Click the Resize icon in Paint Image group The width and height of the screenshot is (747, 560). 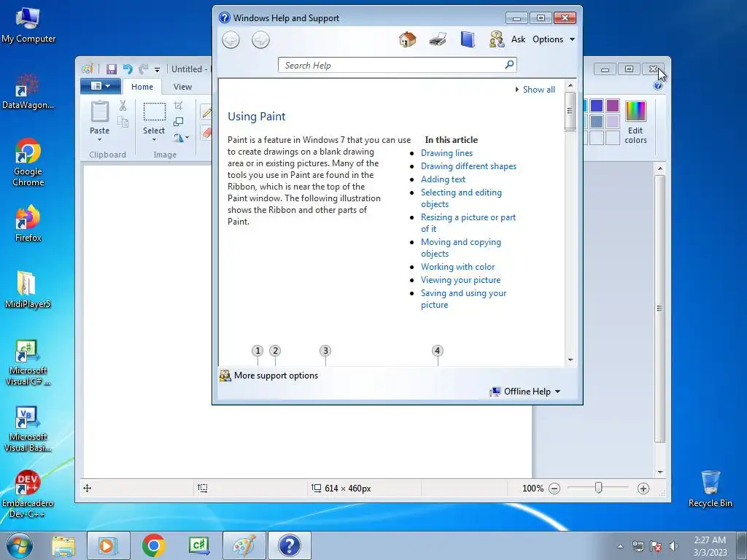(178, 122)
